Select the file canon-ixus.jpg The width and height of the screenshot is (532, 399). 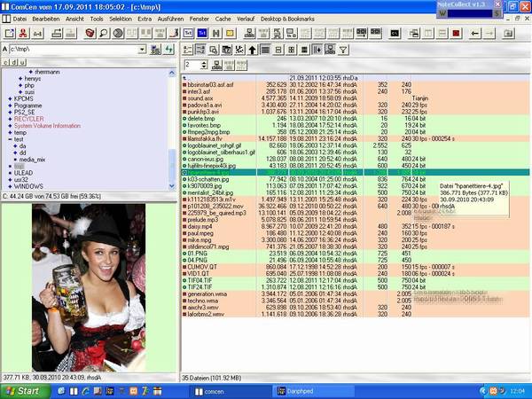point(206,159)
